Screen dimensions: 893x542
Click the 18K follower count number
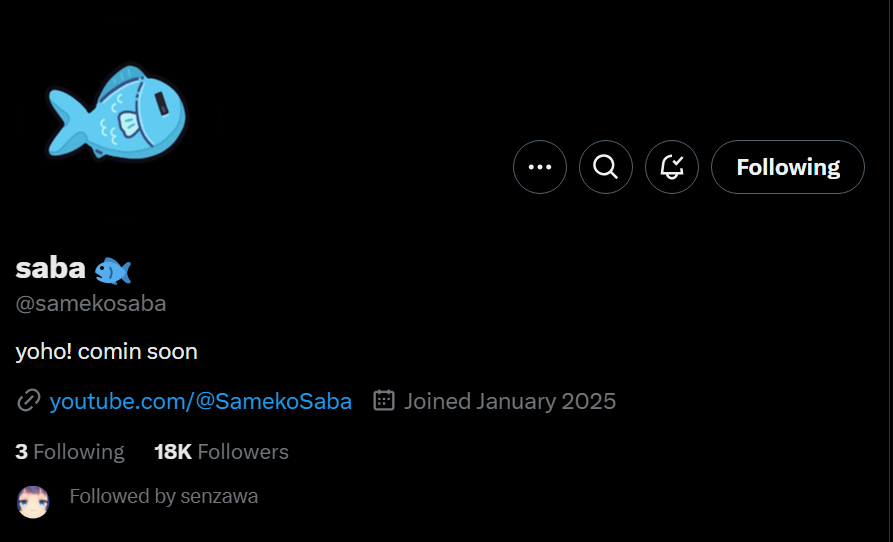[173, 452]
